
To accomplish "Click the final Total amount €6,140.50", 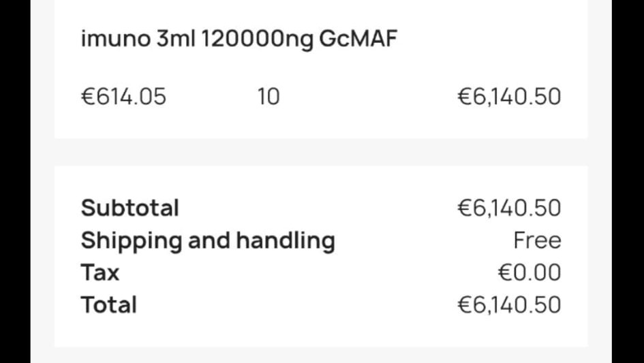I will 509,304.
